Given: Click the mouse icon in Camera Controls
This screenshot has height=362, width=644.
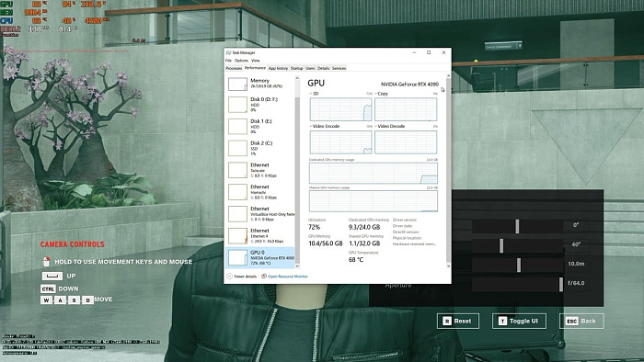Looking at the screenshot, I should coord(46,261).
